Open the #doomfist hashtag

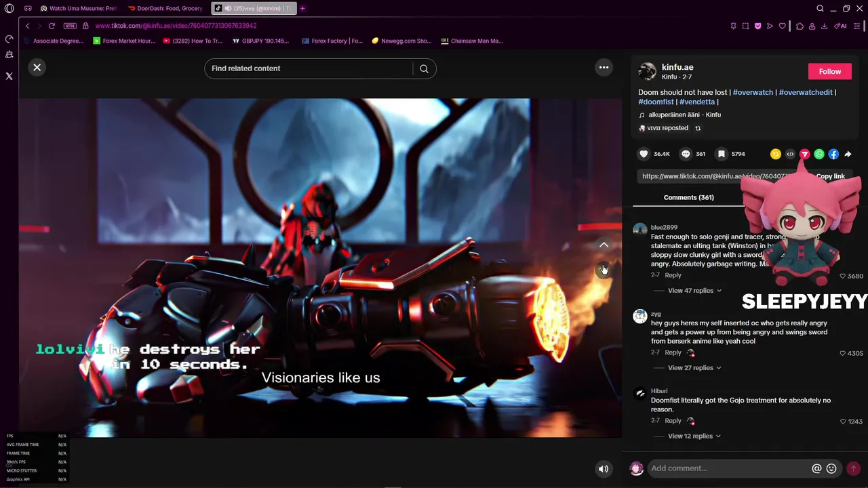pos(656,102)
